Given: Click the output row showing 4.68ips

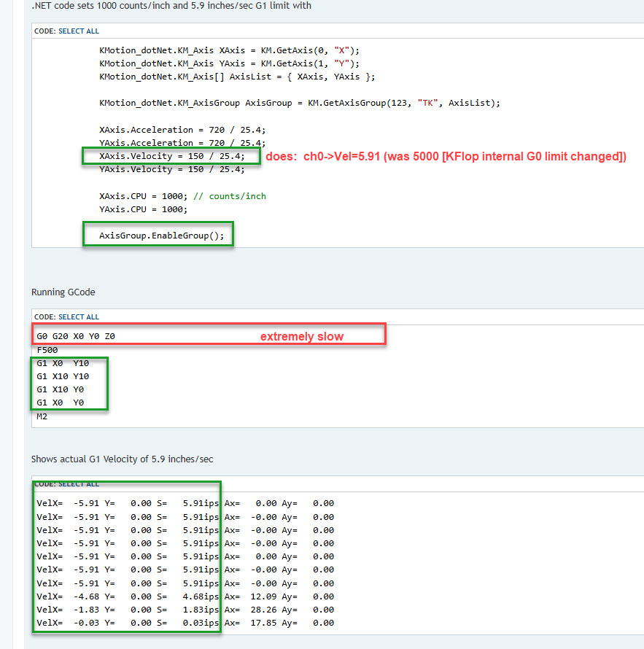Looking at the screenshot, I should point(185,596).
